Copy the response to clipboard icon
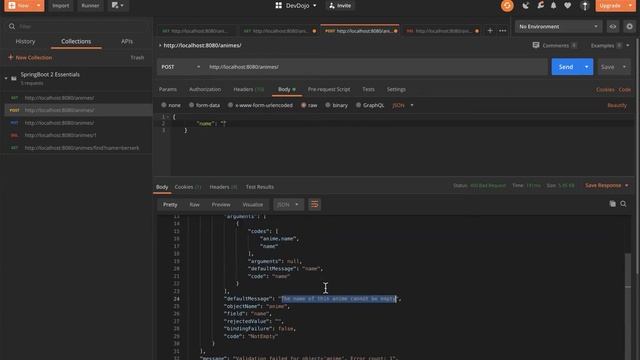Screen dimensions: 640x360 click(612, 204)
